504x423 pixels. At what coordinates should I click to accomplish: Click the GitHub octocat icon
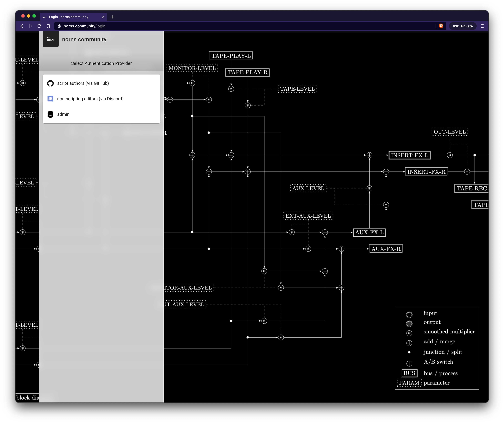pyautogui.click(x=50, y=83)
